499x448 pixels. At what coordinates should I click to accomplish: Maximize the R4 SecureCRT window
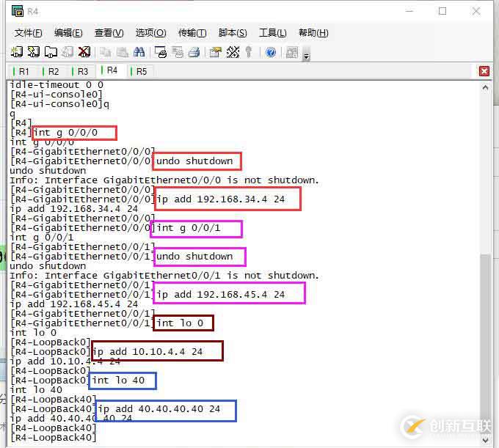coord(442,11)
